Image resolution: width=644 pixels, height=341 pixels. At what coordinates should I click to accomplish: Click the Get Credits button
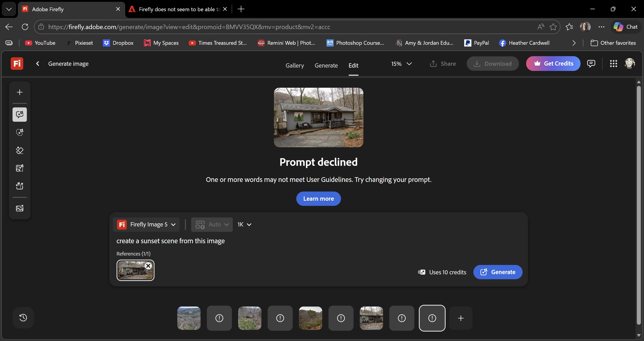553,64
